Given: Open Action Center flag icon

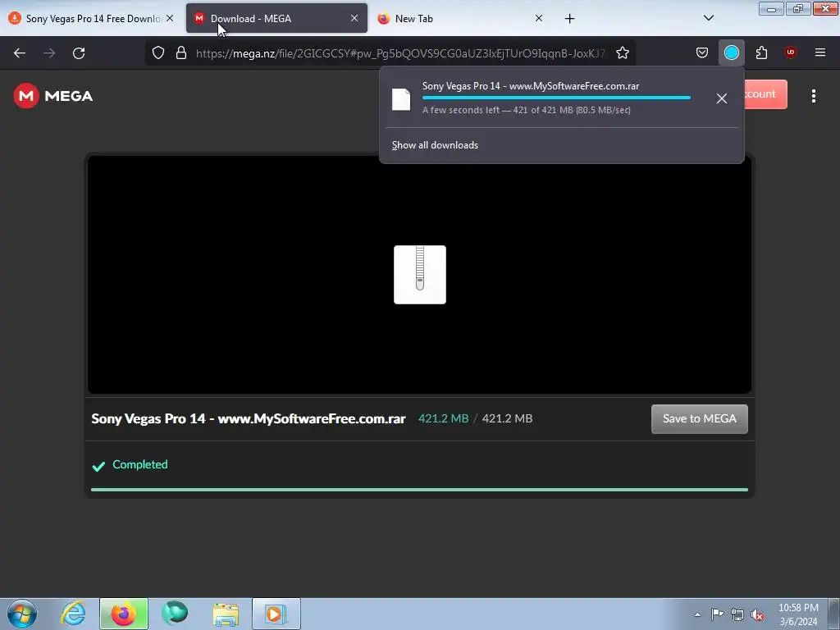Looking at the screenshot, I should click(x=717, y=614).
